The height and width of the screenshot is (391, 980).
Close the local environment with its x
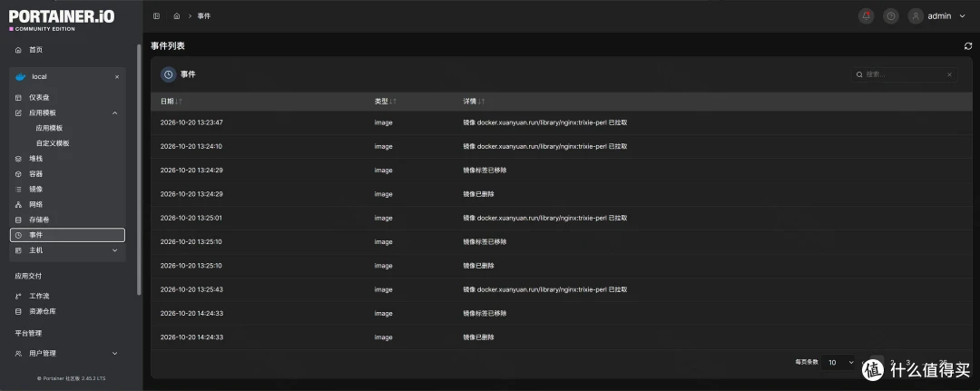[117, 77]
